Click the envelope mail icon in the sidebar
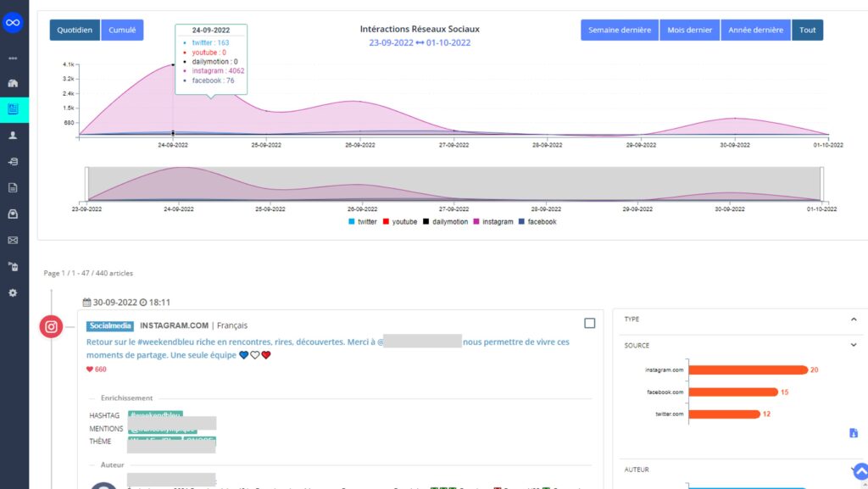Screen dimensions: 868x489 pyautogui.click(x=13, y=240)
